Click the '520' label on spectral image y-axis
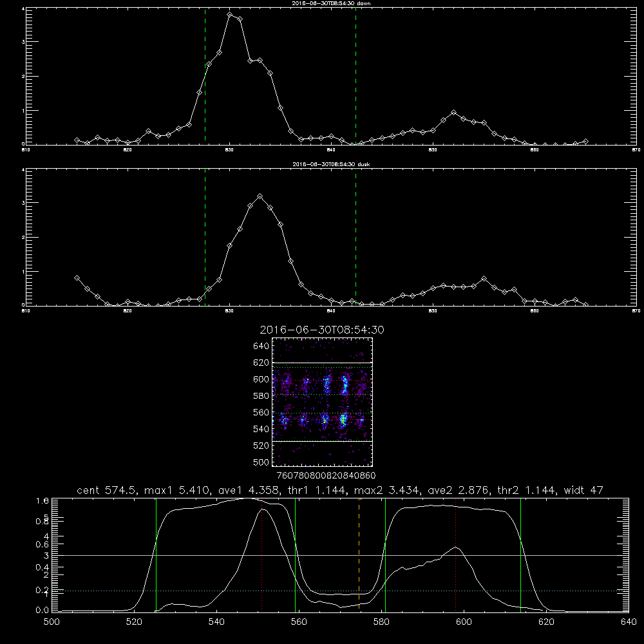 261,445
